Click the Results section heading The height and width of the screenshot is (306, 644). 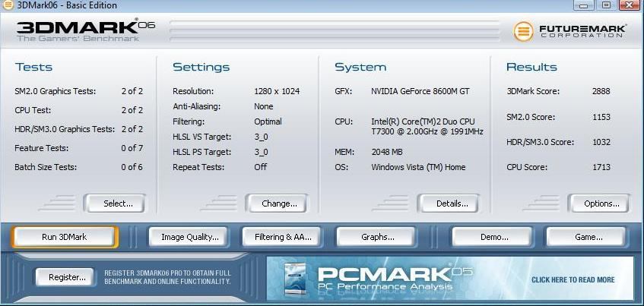pos(531,67)
